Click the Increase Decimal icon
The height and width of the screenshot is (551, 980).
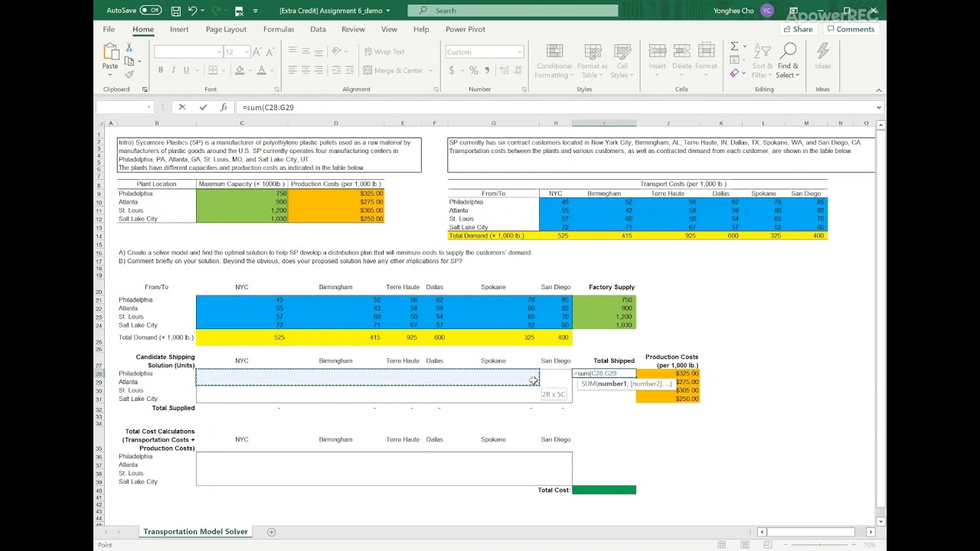[x=502, y=70]
